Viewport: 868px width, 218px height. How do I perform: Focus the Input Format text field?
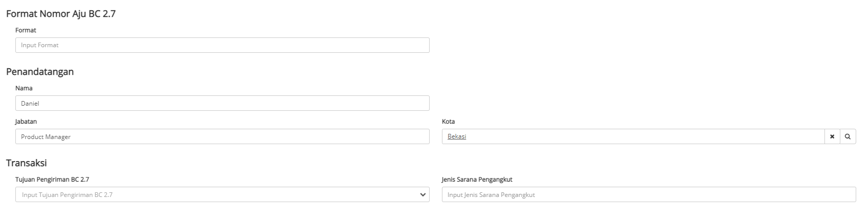(x=222, y=45)
